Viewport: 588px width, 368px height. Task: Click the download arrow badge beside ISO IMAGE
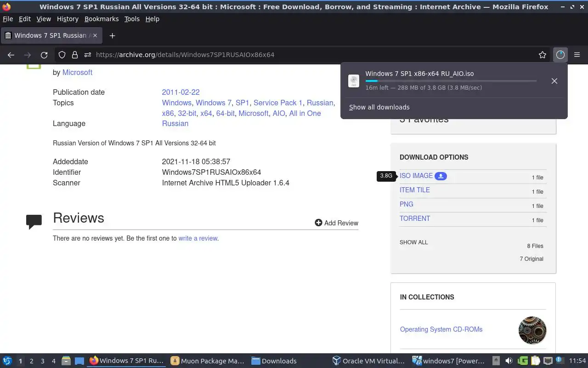pyautogui.click(x=441, y=176)
